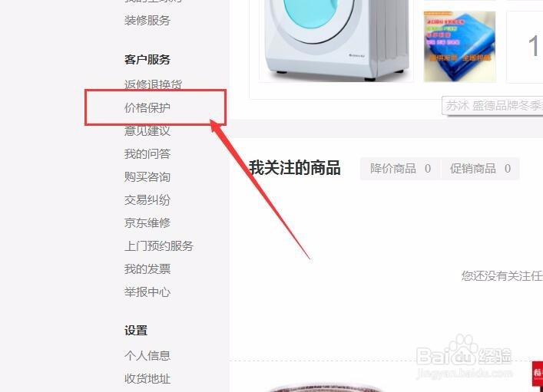Click the washing machine product image
Viewport: 543px width, 392px height.
click(x=336, y=41)
